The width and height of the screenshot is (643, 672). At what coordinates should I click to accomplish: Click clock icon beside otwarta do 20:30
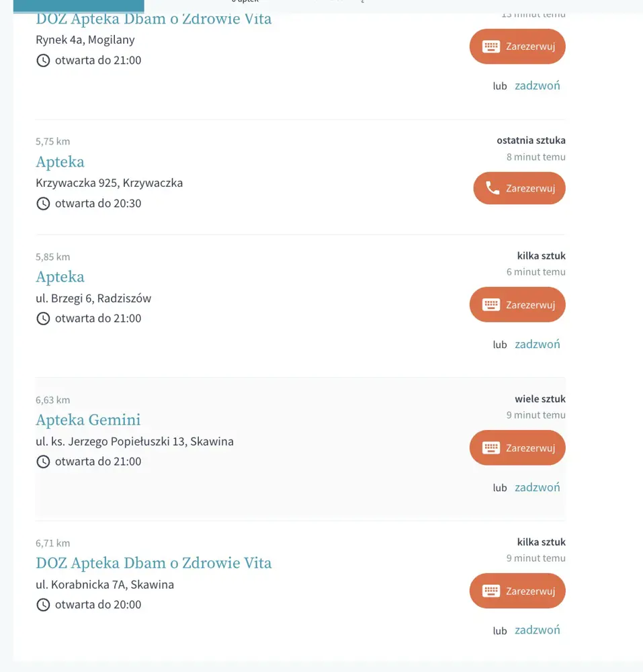(43, 204)
